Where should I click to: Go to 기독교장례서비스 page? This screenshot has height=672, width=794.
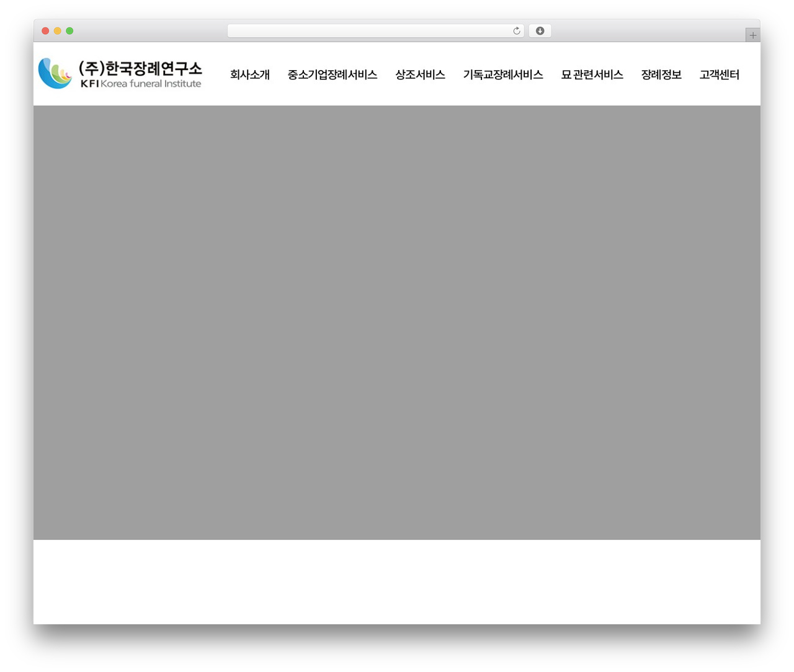click(503, 74)
